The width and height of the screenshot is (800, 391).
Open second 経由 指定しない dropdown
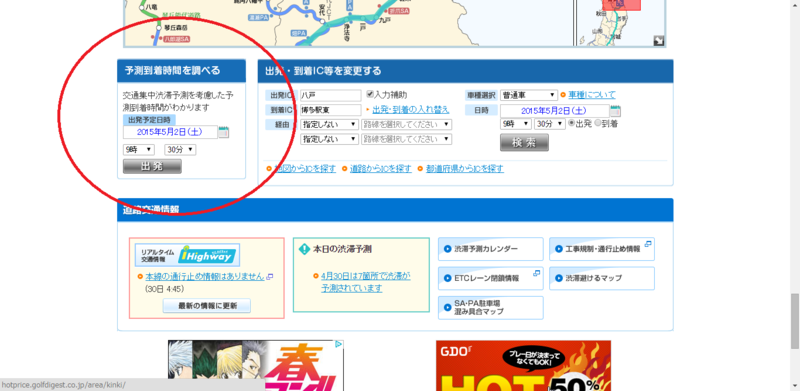(x=329, y=139)
